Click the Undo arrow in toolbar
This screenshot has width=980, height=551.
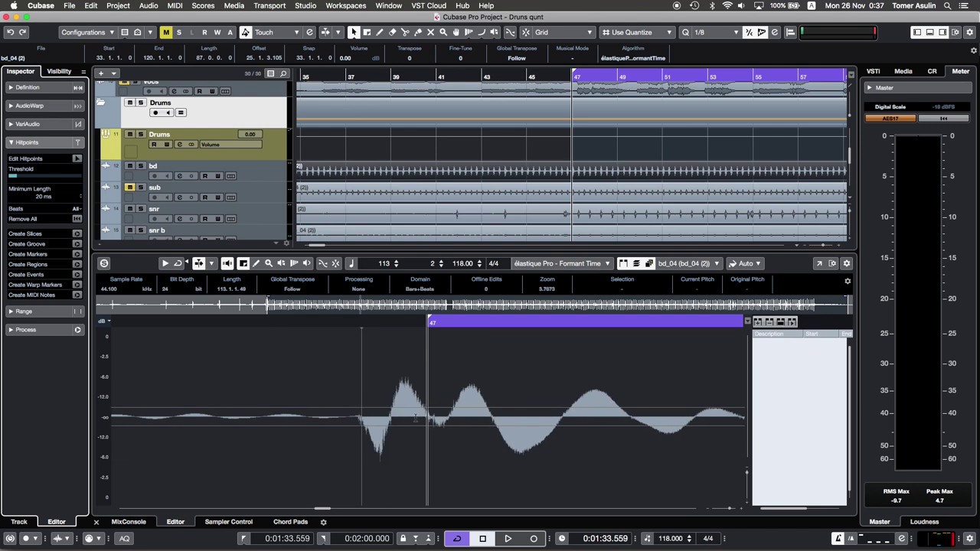[x=11, y=32]
